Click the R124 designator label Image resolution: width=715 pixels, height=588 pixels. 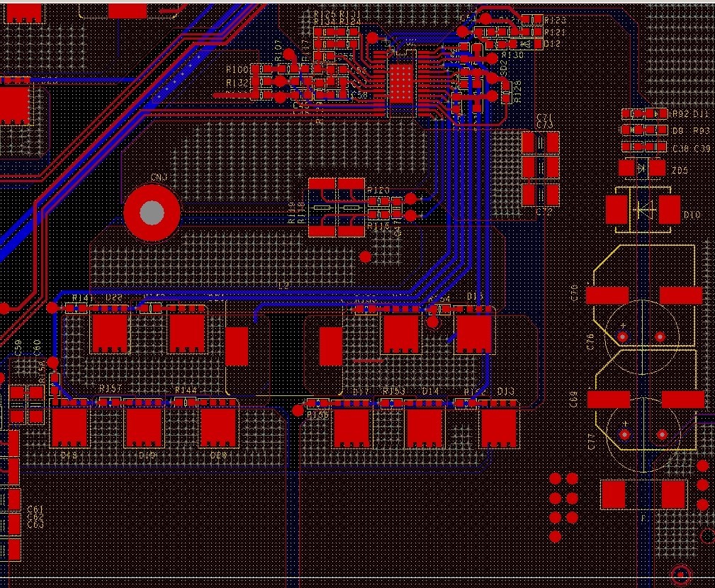(349, 21)
